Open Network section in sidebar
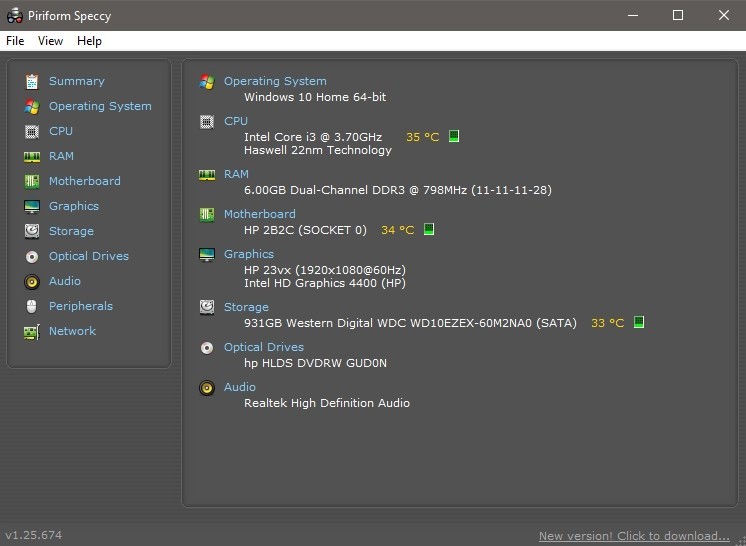Viewport: 746px width, 546px height. (72, 332)
